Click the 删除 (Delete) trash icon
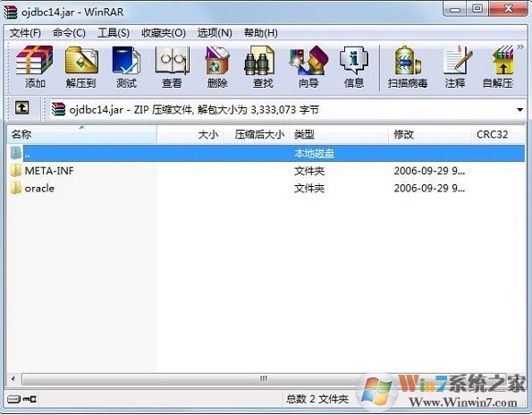The height and width of the screenshot is (415, 532). pyautogui.click(x=217, y=66)
